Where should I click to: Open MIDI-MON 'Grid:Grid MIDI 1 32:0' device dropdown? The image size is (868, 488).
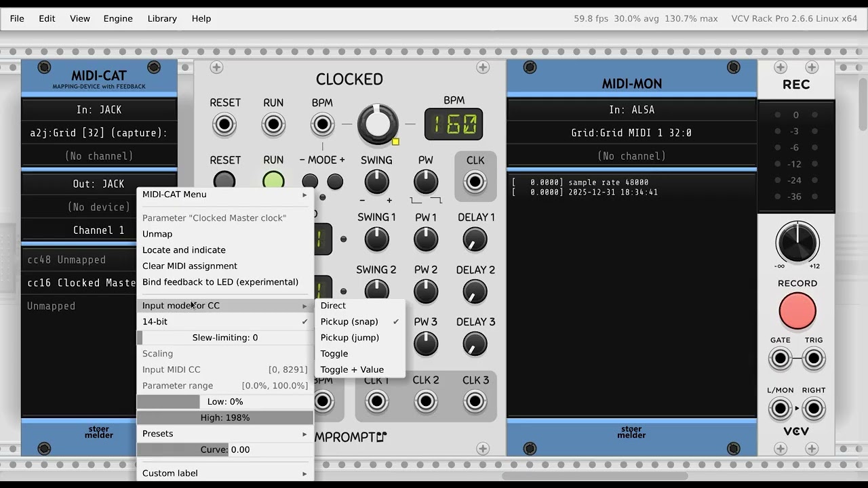pos(632,133)
